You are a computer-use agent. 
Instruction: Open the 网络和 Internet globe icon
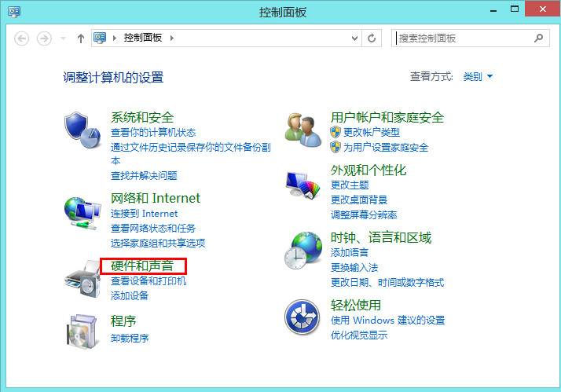click(x=82, y=213)
